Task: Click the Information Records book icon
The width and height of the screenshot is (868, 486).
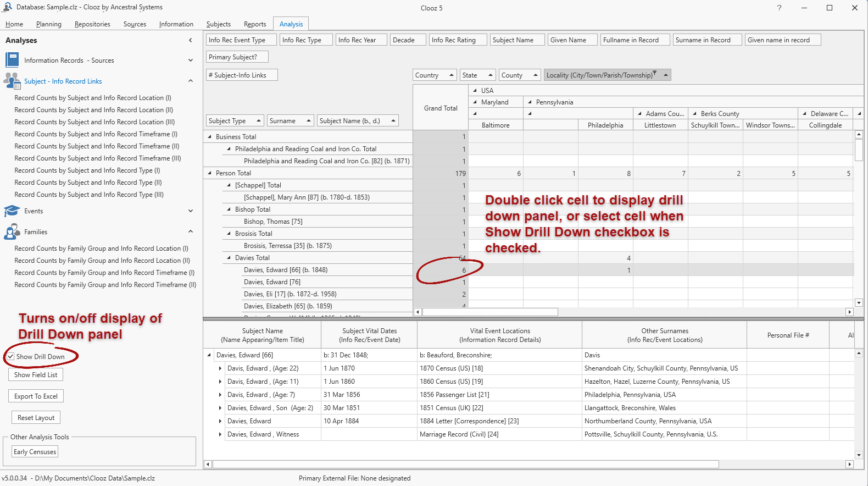Action: (12, 60)
